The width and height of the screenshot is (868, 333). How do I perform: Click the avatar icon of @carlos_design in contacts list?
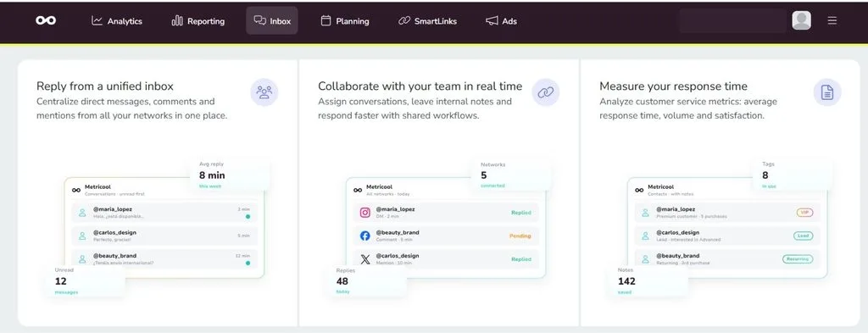coord(645,236)
